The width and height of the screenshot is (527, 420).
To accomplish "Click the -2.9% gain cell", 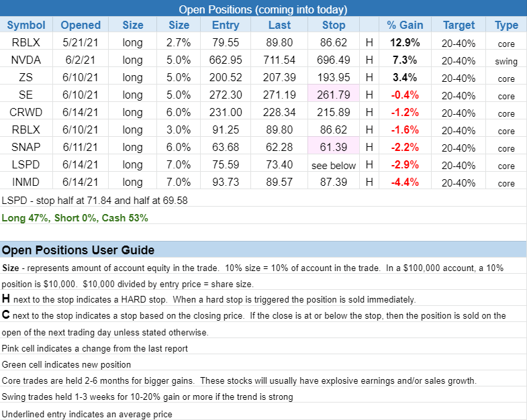I will [405, 164].
